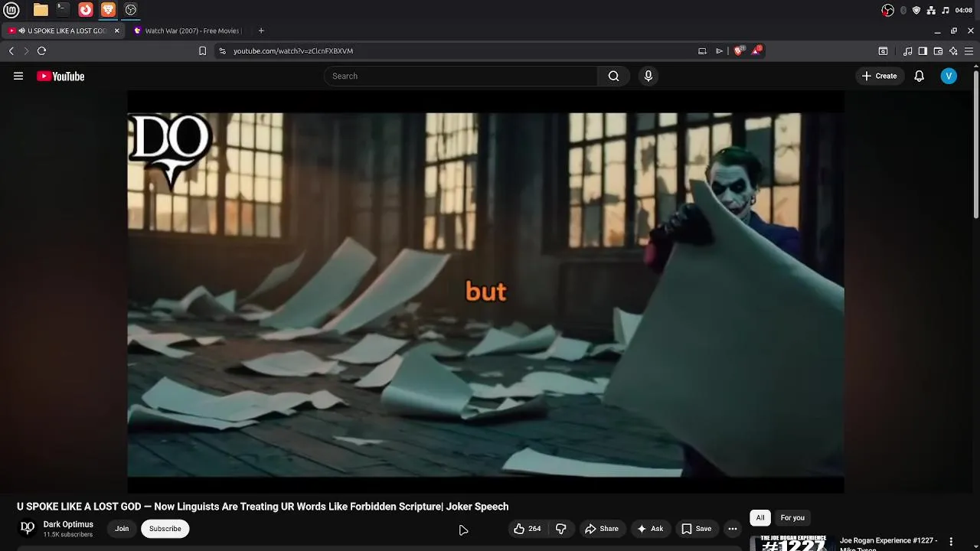Open the network connections tray icon
980x551 pixels.
point(931,10)
